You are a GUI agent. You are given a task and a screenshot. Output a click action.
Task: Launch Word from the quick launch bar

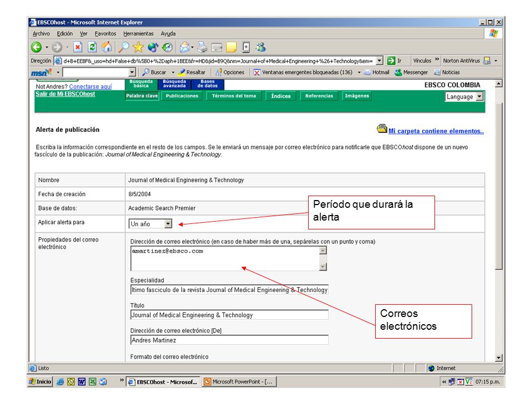[x=82, y=382]
